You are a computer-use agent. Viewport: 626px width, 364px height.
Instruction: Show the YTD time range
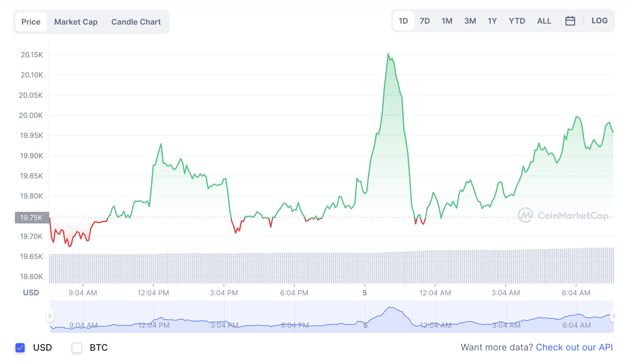pyautogui.click(x=517, y=21)
